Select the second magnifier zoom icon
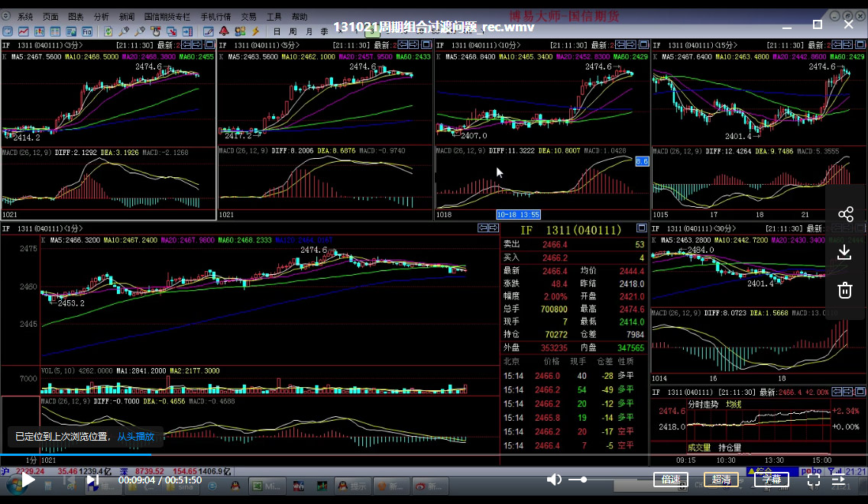This screenshot has width=868, height=504. pyautogui.click(x=140, y=31)
